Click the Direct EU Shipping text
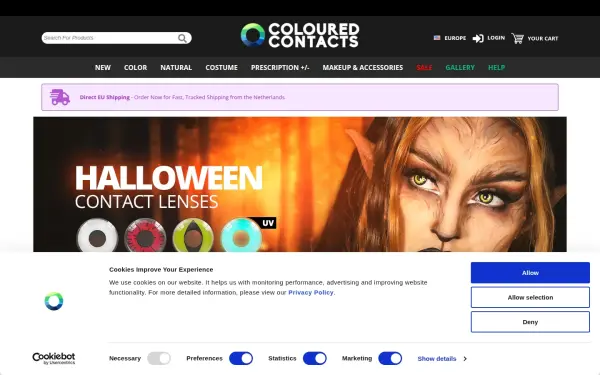 tap(104, 97)
